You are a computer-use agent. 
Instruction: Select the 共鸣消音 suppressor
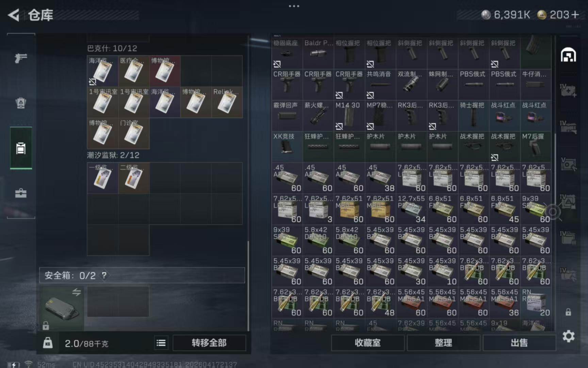[x=380, y=84]
